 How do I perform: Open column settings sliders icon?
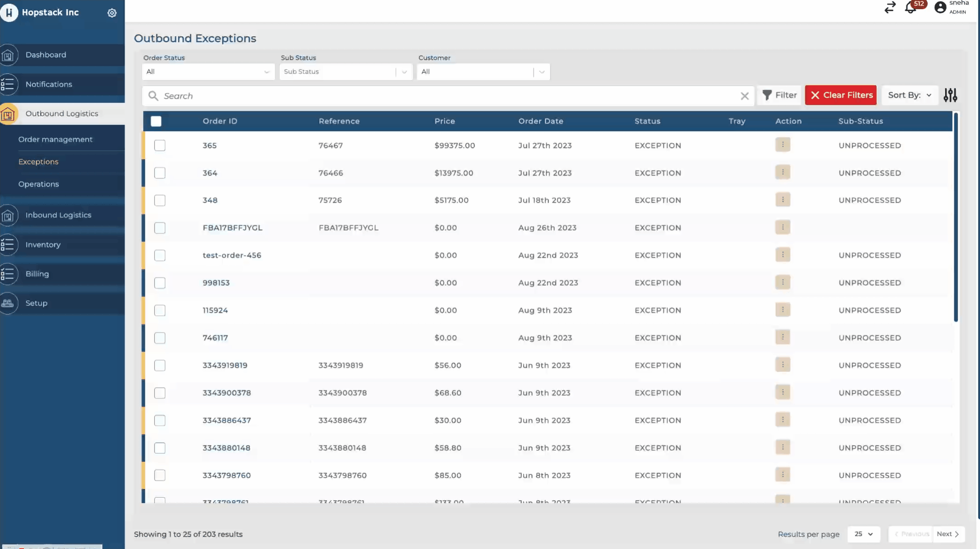950,95
